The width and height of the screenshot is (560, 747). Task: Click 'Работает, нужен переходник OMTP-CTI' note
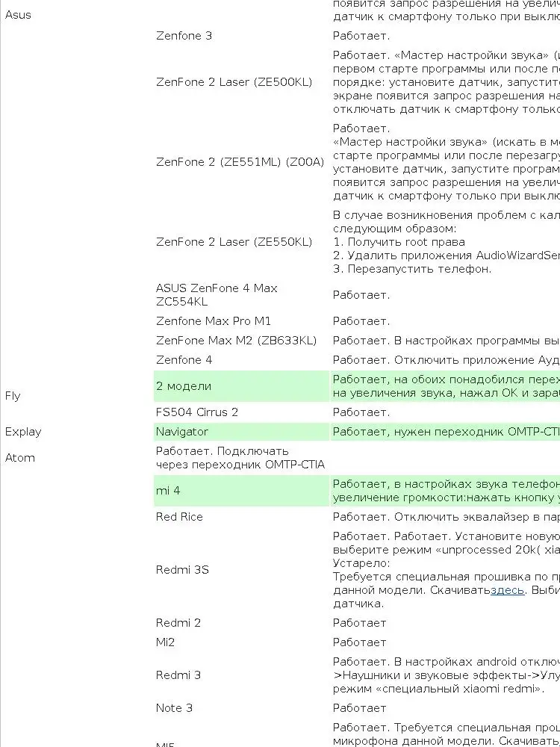447,432
